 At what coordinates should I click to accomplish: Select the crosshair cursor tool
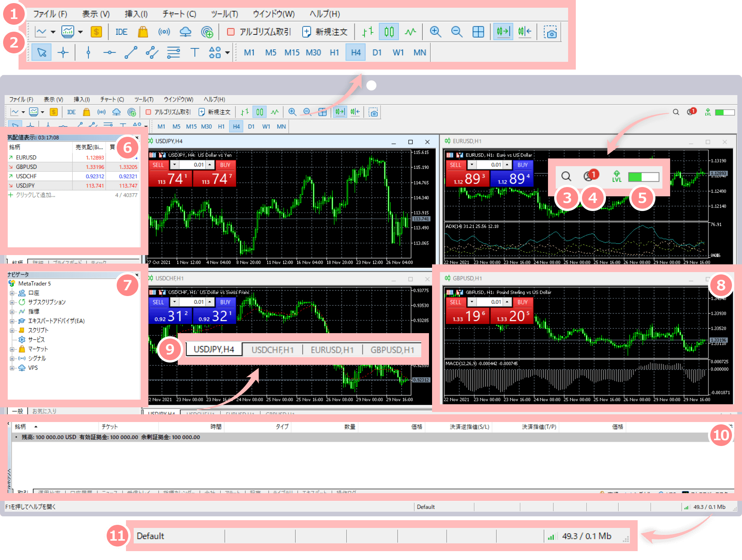pyautogui.click(x=63, y=53)
